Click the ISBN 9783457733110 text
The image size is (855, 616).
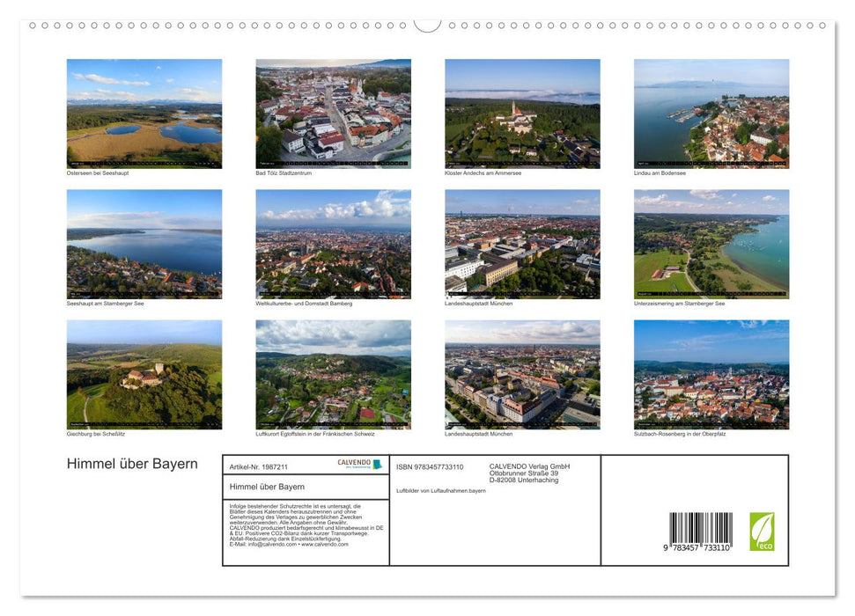point(430,466)
